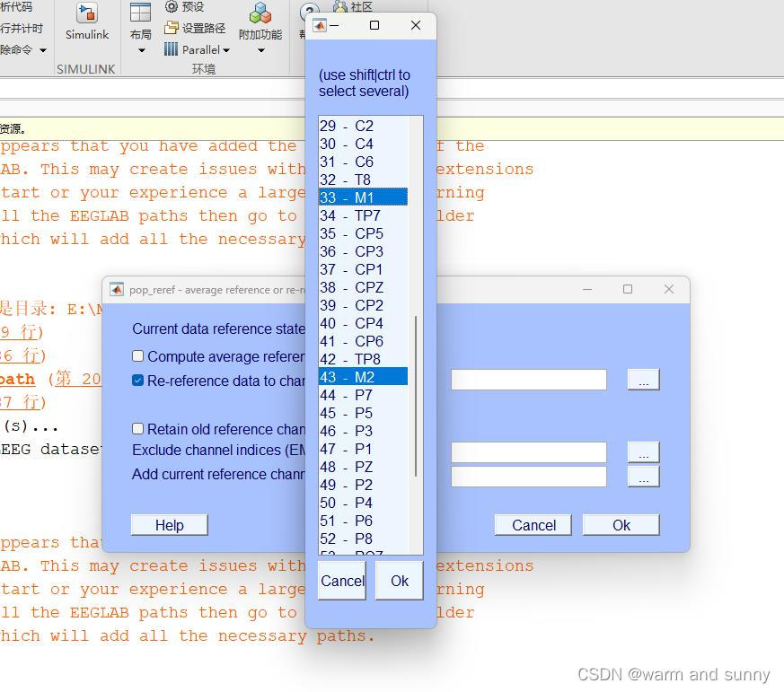Click MATLAB logo icon in pop_reref title bar
Screen dimensions: 784x692
click(x=117, y=289)
